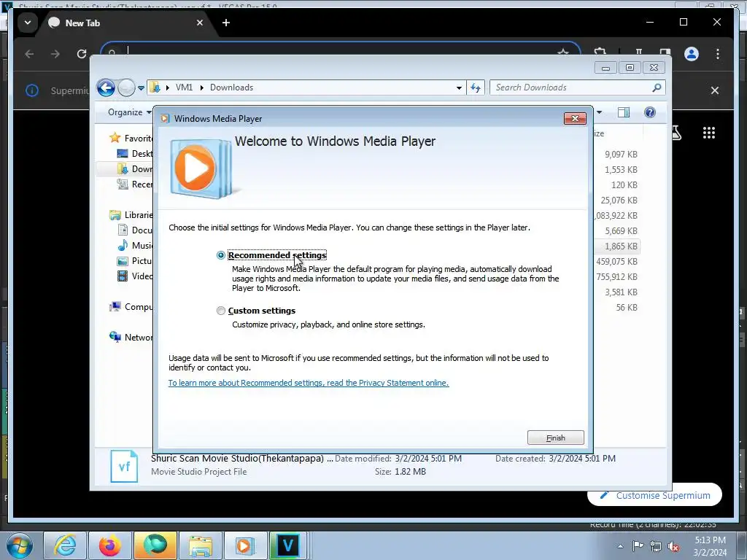The width and height of the screenshot is (747, 560).
Task: Open Documents library in the navigation pane
Action: [x=135, y=230]
